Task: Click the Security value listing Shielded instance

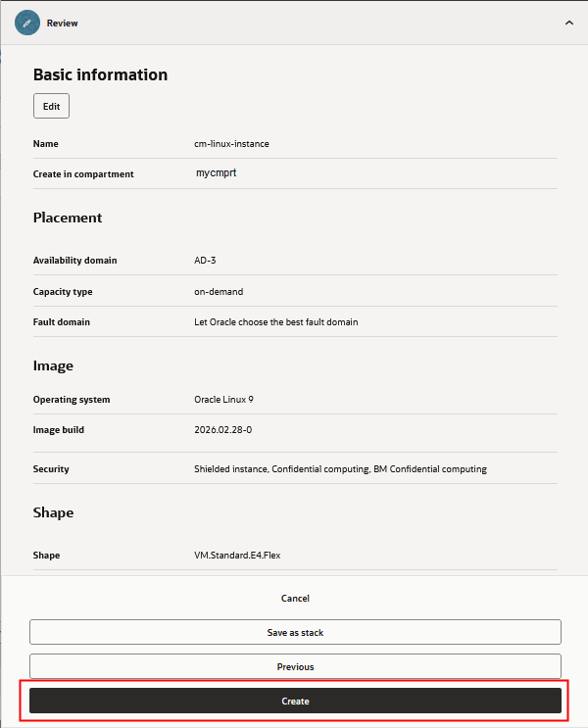Action: 340,469
